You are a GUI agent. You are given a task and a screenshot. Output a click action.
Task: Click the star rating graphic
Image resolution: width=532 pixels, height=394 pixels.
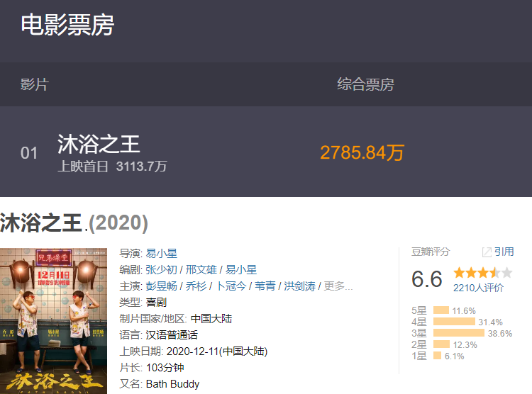coord(483,273)
